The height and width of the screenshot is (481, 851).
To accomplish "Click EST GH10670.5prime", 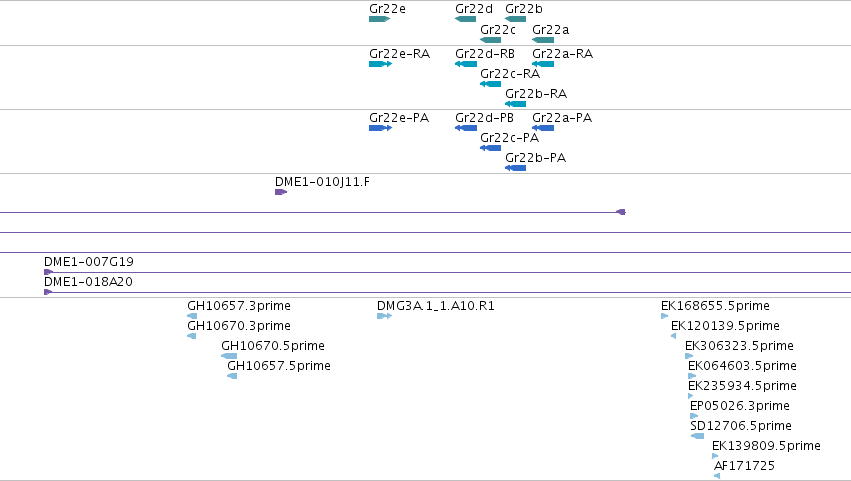I will (x=229, y=356).
